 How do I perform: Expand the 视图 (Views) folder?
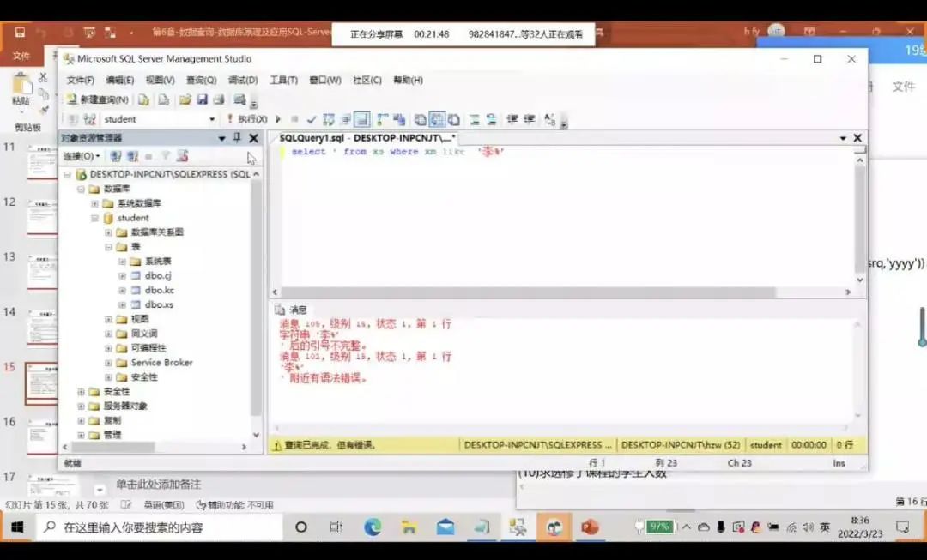pyautogui.click(x=109, y=319)
